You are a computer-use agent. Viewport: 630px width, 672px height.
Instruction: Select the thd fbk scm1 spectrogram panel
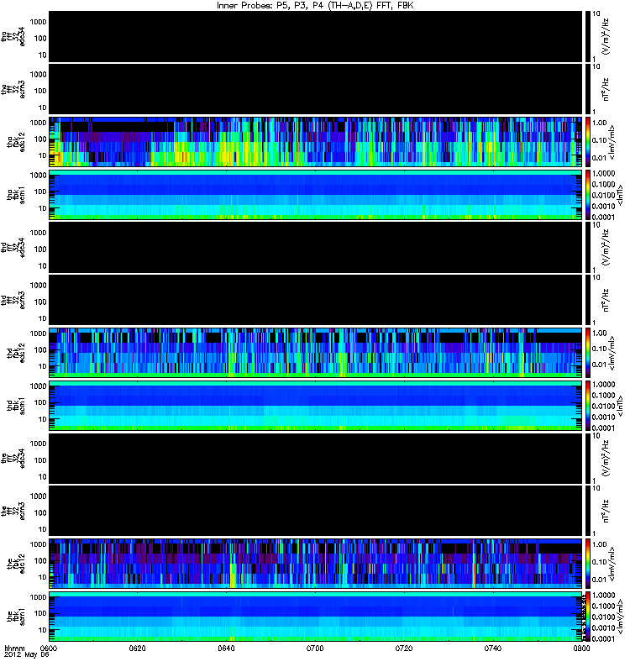click(x=316, y=406)
